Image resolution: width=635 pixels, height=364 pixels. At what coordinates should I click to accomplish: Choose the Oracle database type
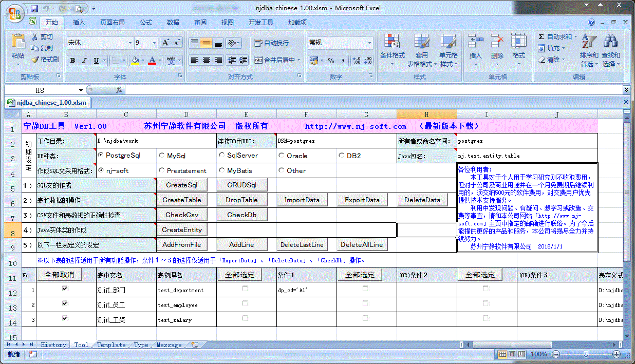point(282,155)
